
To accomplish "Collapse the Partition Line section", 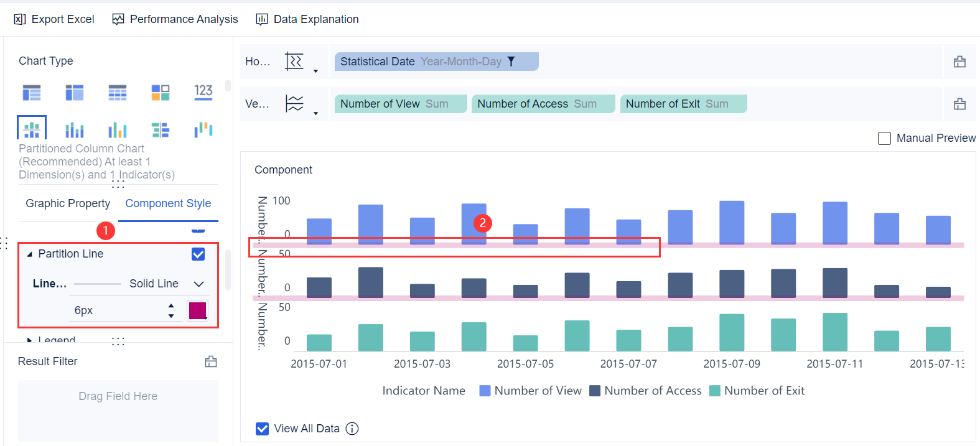I will [29, 254].
